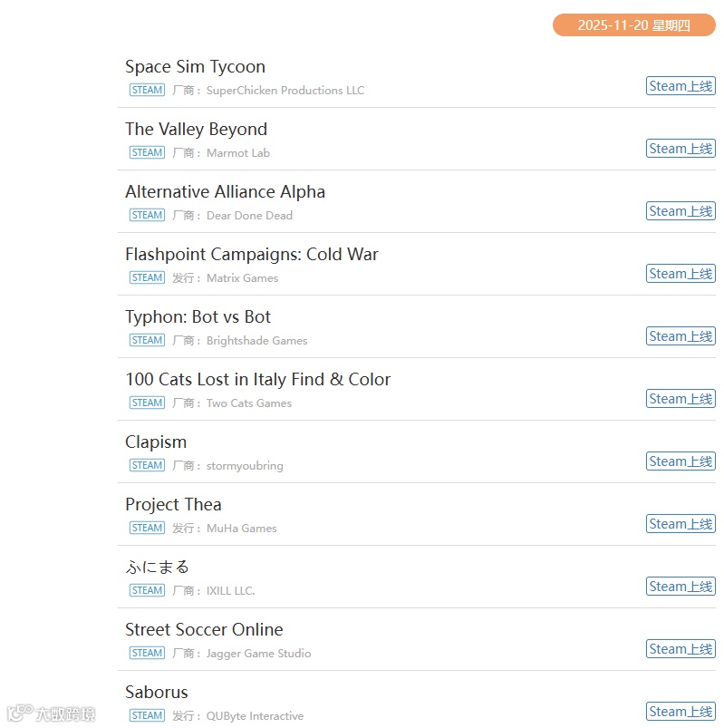Click Steam上线 beside Saborus
The image size is (724, 728).
click(x=681, y=712)
